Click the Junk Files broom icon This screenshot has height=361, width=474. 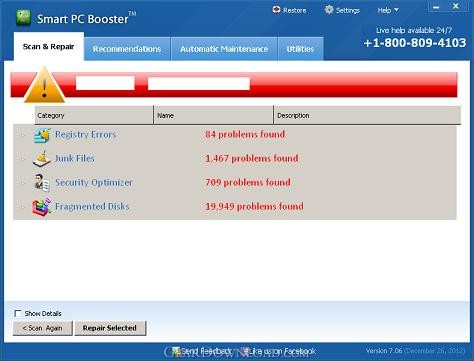pyautogui.click(x=42, y=159)
